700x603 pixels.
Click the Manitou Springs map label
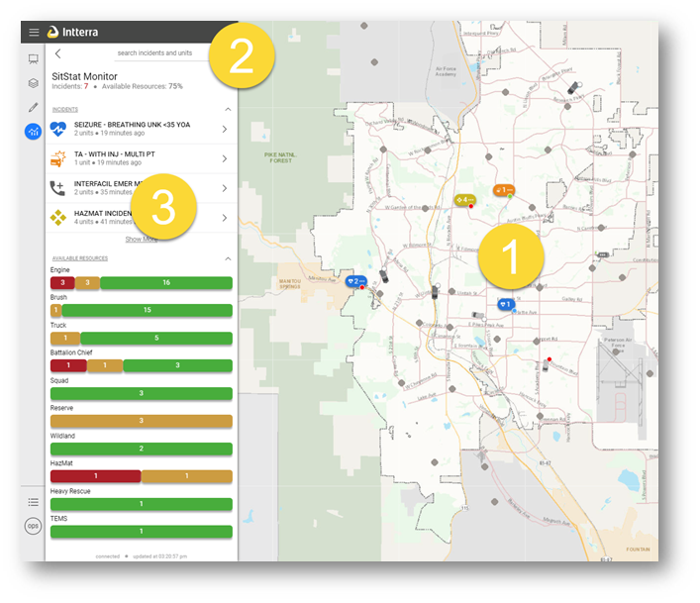coord(290,284)
